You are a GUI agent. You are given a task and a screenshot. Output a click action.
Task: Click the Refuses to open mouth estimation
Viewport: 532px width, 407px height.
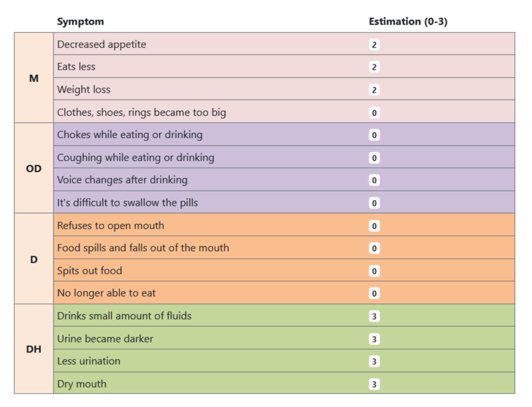point(374,226)
